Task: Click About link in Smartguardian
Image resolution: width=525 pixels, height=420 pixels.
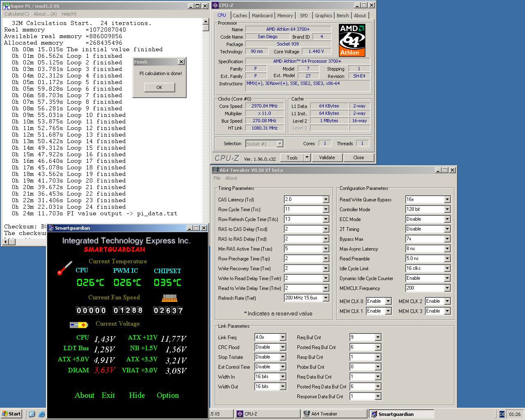Action: pyautogui.click(x=84, y=395)
